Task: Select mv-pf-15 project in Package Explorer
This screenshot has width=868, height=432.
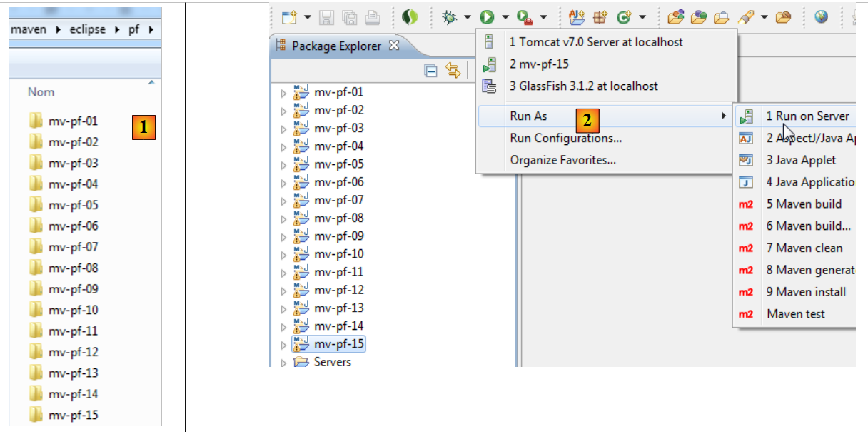Action: tap(338, 344)
